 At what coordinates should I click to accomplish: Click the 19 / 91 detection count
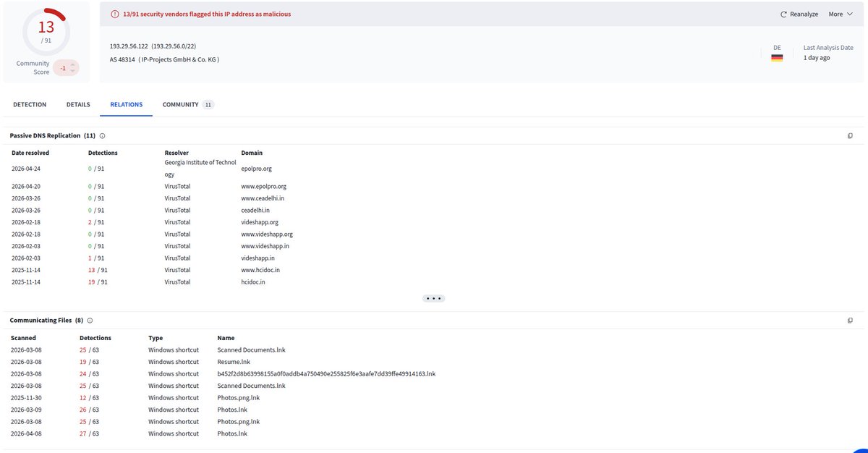click(x=98, y=282)
